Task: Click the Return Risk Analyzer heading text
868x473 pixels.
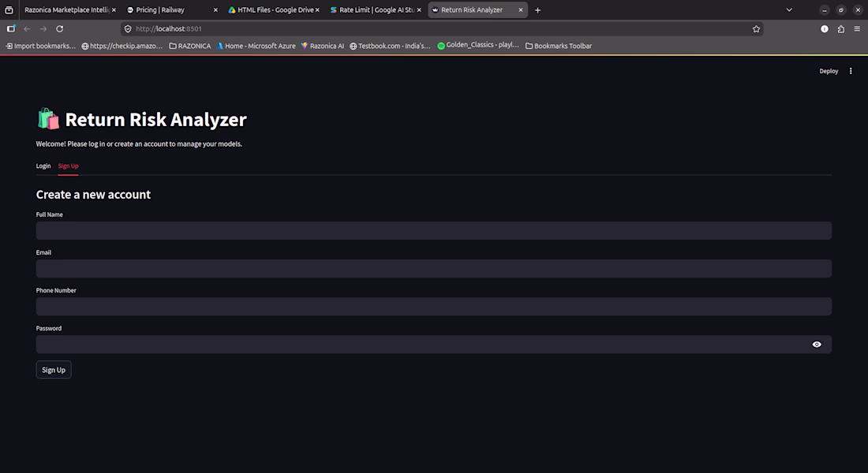Action: click(x=155, y=120)
